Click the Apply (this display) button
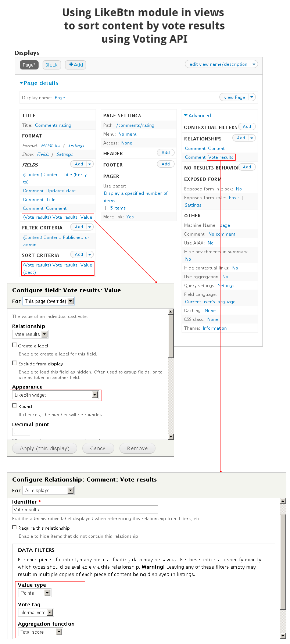 (x=44, y=448)
